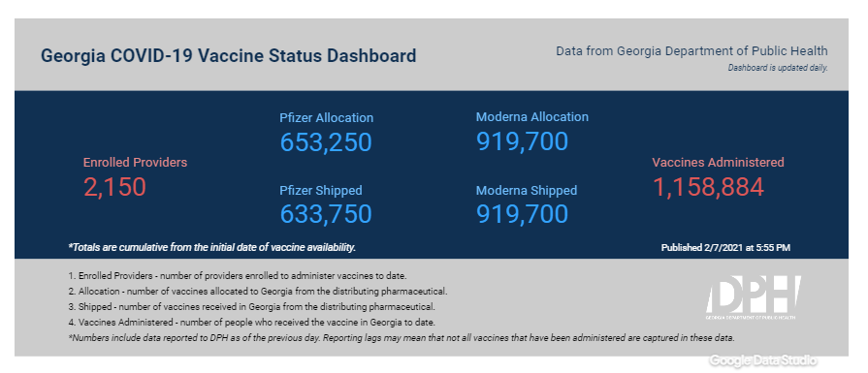Click the Pfizer Shipped figure 633,750
The image size is (868, 373).
(x=326, y=214)
